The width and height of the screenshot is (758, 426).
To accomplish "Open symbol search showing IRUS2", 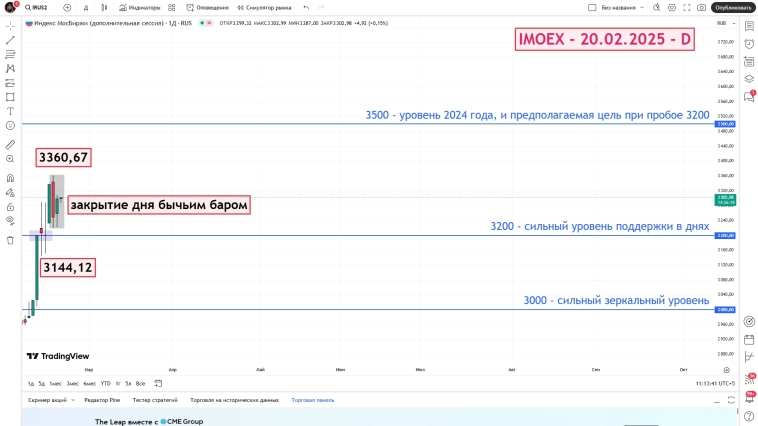I will (37, 8).
